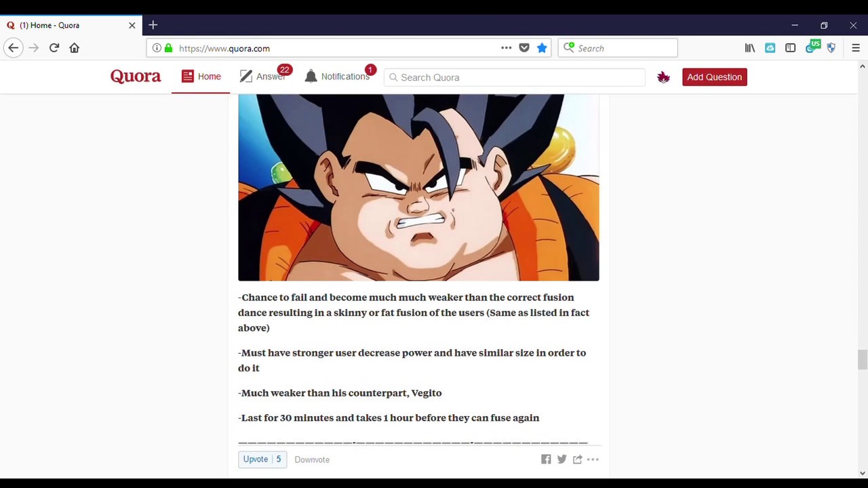
Task: Click the fat Gogeta fusion image
Action: [418, 187]
